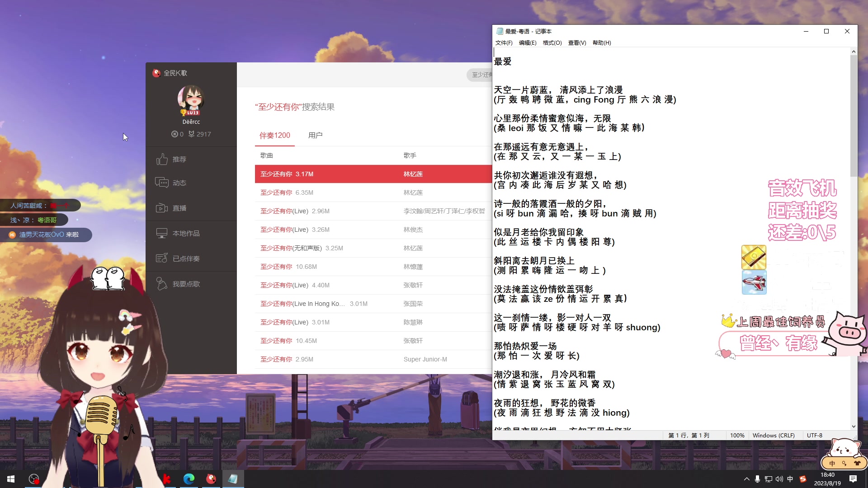Screen dimensions: 868x488
Task: Show hidden system tray icons
Action: tap(746, 479)
